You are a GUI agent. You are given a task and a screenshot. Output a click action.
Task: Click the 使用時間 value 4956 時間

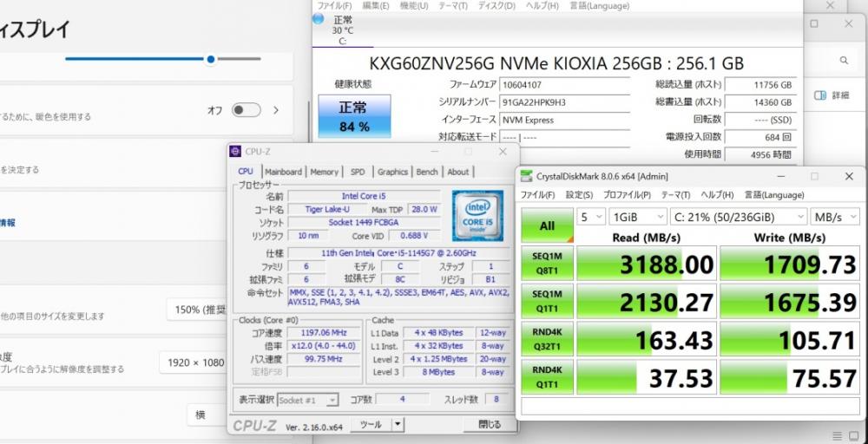(x=760, y=154)
